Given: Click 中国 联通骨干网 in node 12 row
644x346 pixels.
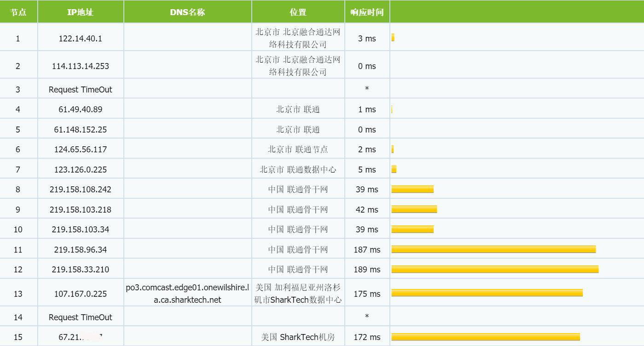Looking at the screenshot, I should (298, 270).
